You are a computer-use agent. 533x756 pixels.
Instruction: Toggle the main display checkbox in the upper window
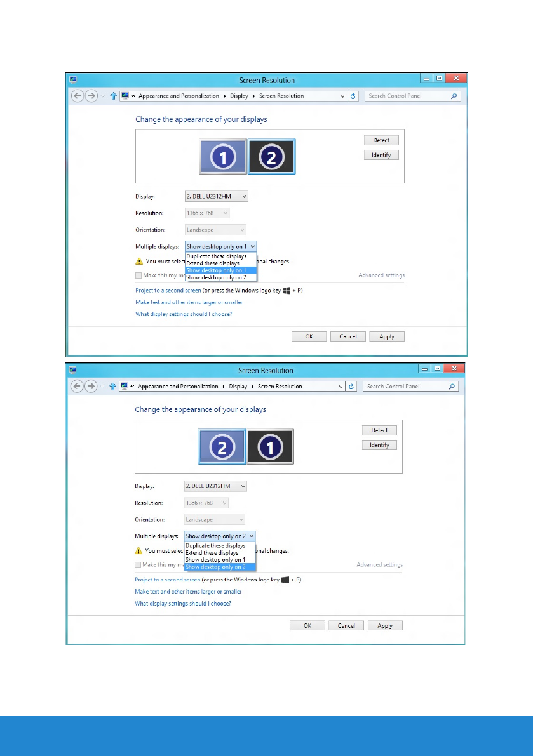coord(138,275)
